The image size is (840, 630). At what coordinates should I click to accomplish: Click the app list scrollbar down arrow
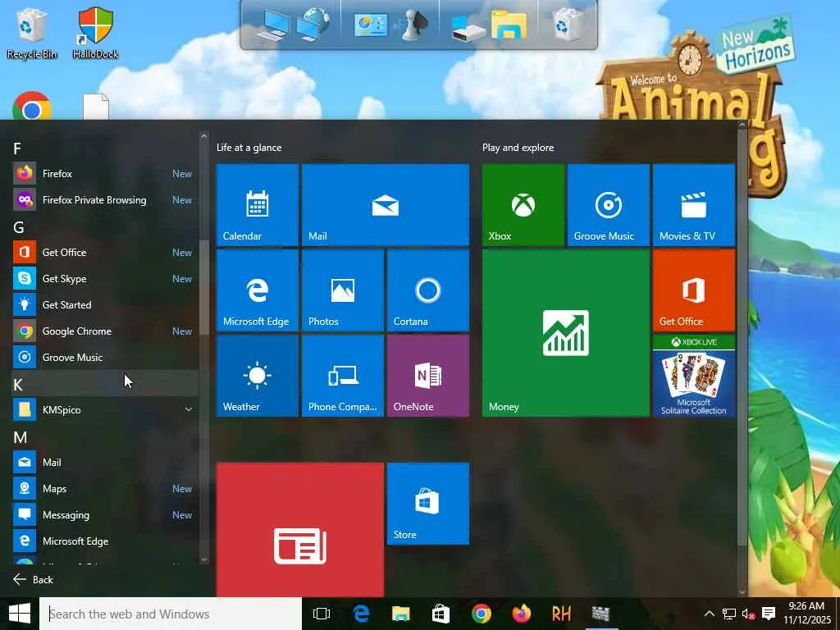coord(203,559)
